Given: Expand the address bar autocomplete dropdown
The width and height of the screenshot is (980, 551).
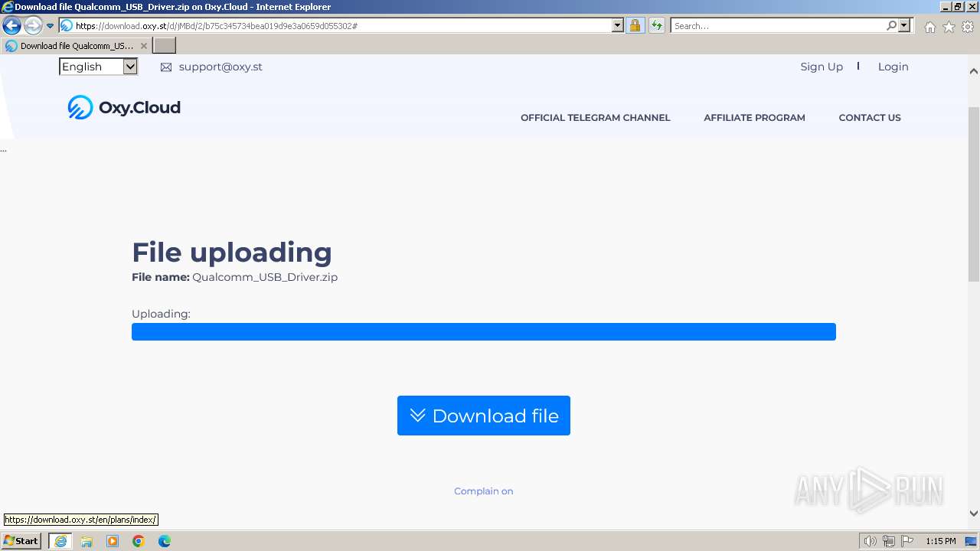Looking at the screenshot, I should [x=618, y=26].
